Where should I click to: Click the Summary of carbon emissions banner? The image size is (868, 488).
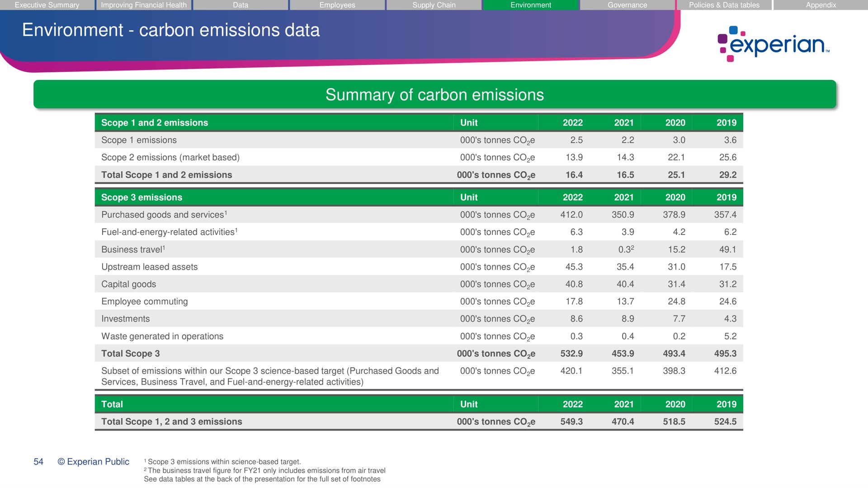click(x=434, y=94)
